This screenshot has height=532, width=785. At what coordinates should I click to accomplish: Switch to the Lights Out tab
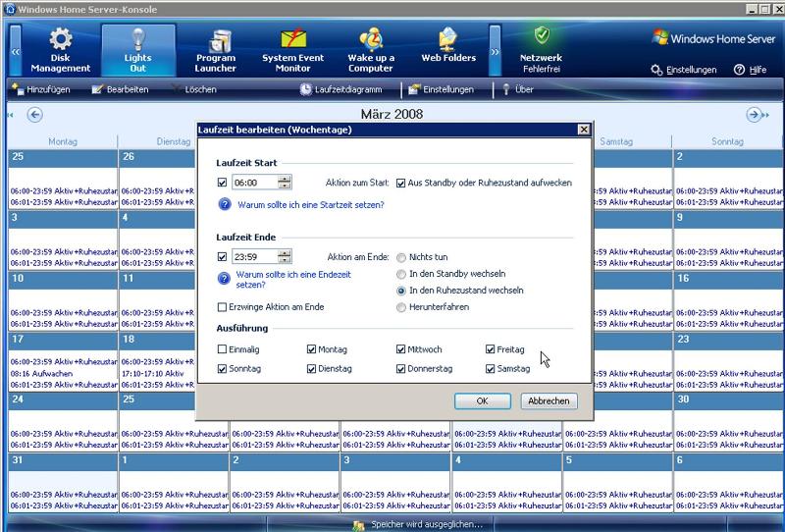tap(138, 50)
